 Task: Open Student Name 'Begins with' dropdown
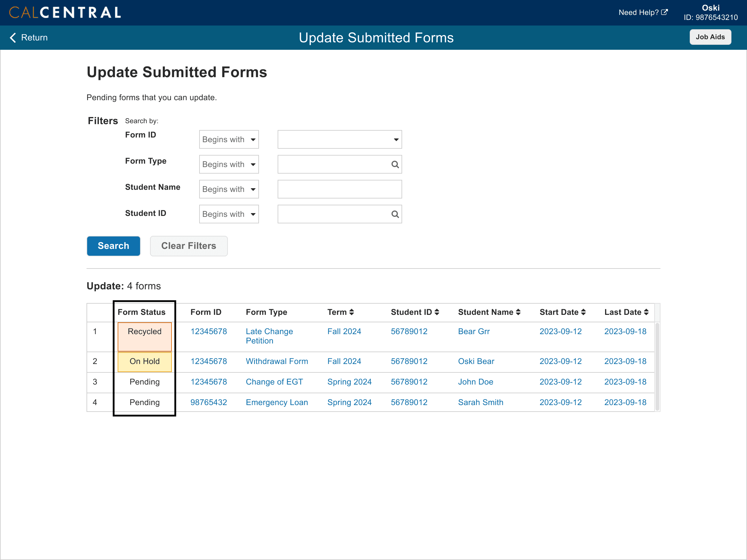229,189
